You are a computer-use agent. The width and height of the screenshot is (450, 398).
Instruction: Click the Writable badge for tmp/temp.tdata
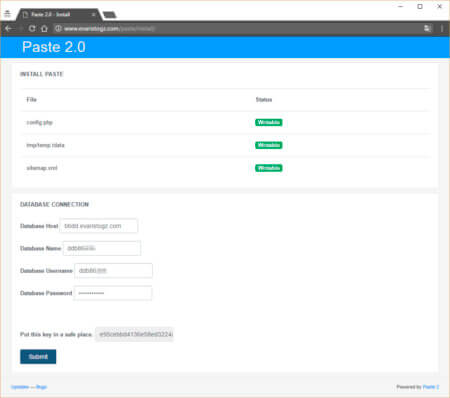tap(269, 145)
